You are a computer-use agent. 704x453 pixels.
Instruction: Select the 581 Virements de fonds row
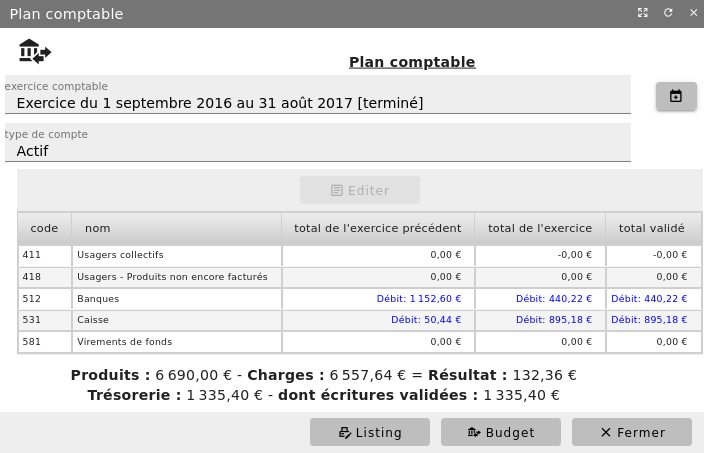(x=176, y=342)
